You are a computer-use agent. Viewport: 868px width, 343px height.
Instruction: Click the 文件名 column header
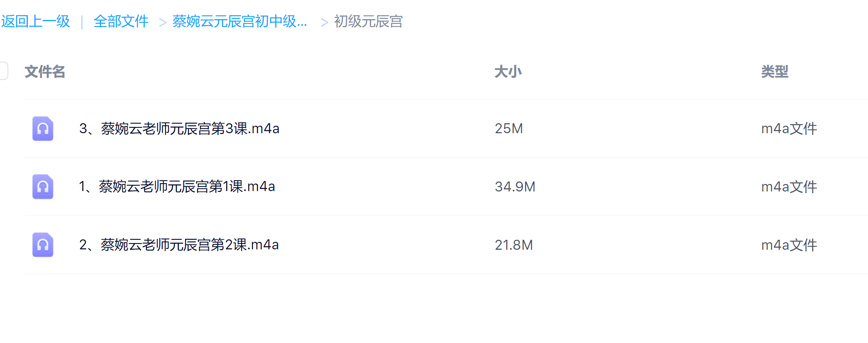coord(45,72)
